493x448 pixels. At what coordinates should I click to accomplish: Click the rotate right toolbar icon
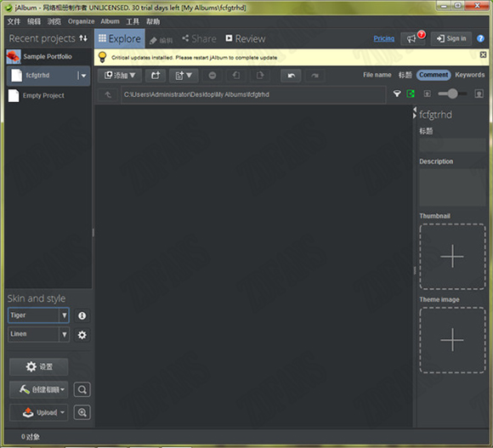point(260,76)
